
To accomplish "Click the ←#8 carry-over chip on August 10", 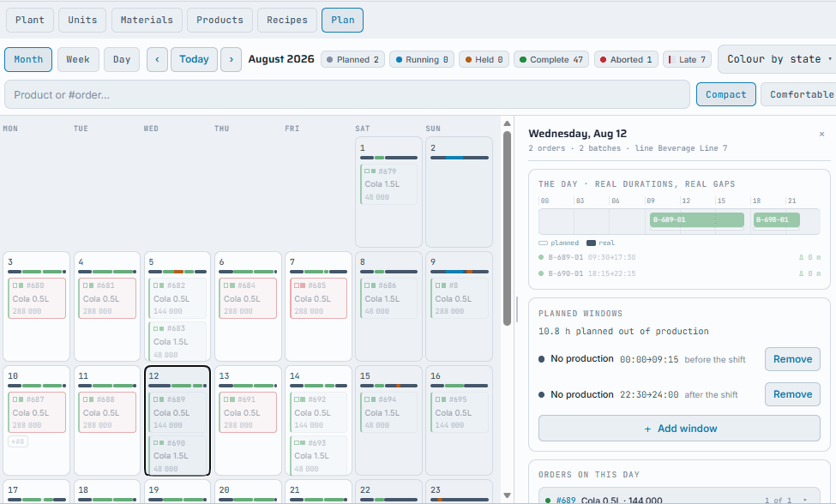I will point(18,441).
